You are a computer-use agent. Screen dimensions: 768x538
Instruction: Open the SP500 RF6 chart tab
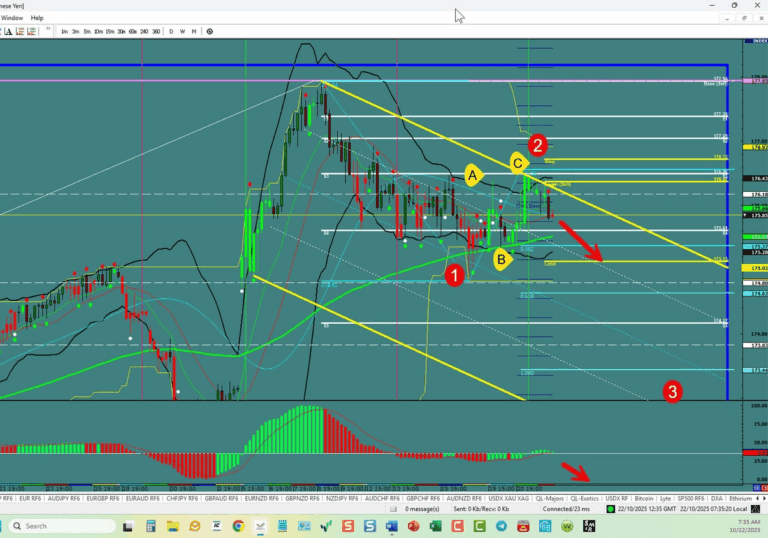click(x=691, y=498)
